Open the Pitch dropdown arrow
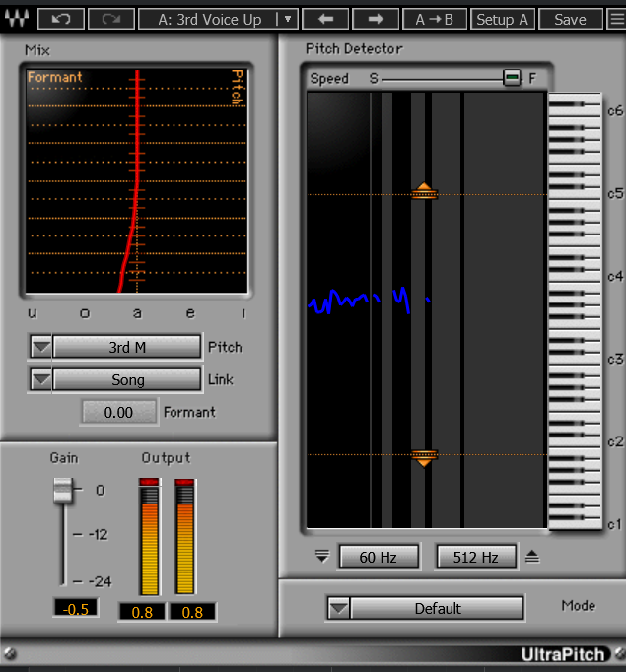Screen dimensions: 626x672 [x=41, y=347]
